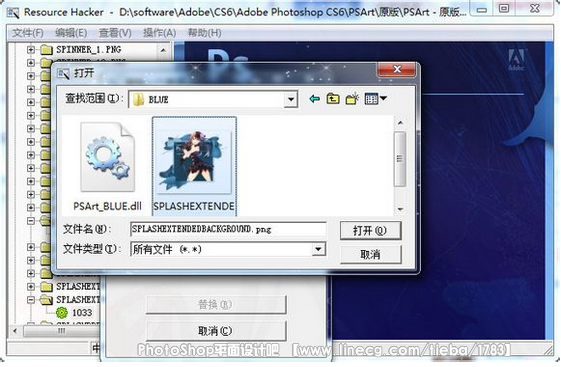Select the SPINNER_1.PNG tree item text

[88, 49]
